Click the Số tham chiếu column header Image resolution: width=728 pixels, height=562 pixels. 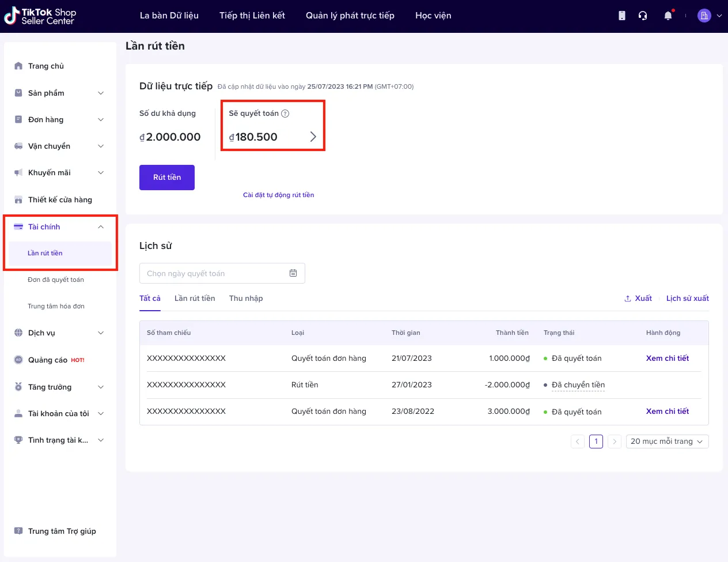tap(169, 333)
